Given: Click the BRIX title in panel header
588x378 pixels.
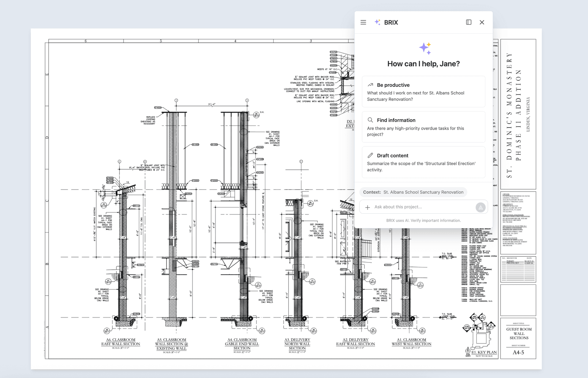Looking at the screenshot, I should [391, 22].
